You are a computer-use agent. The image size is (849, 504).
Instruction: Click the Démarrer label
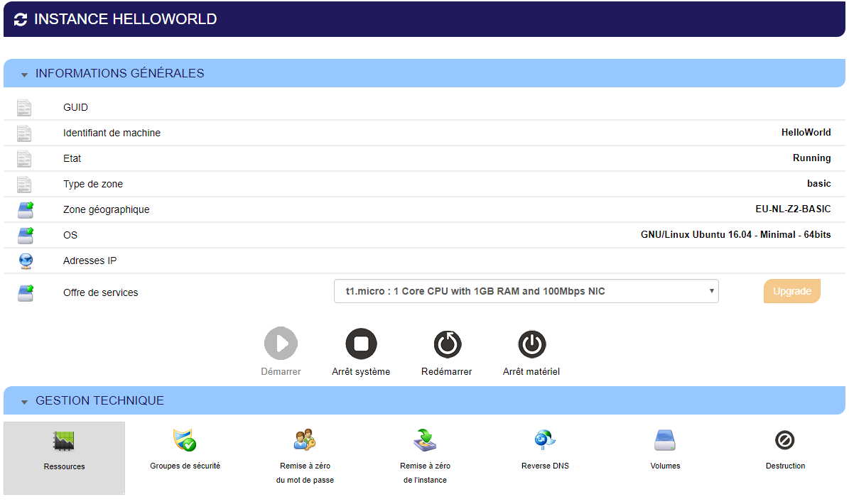click(x=281, y=371)
